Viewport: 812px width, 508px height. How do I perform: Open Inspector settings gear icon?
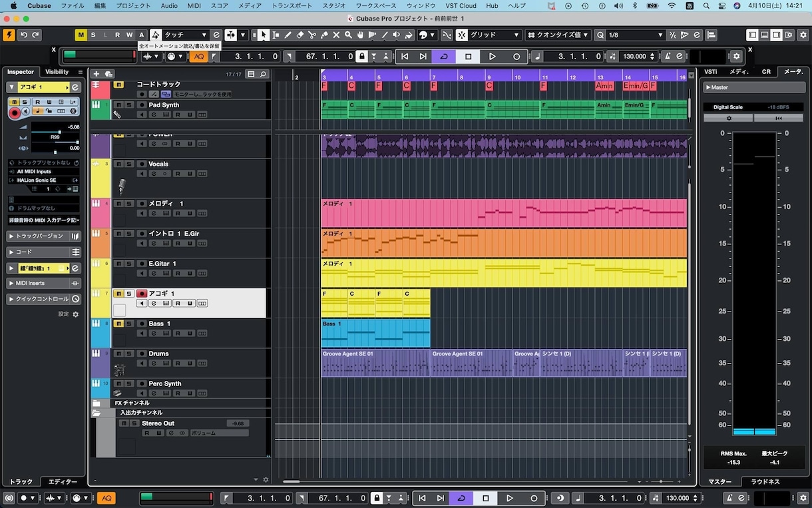coord(75,314)
